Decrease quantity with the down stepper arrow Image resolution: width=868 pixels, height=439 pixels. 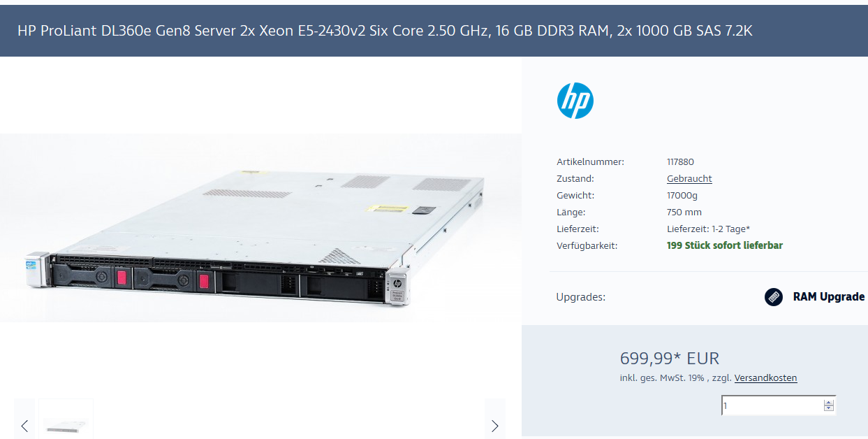click(x=829, y=408)
